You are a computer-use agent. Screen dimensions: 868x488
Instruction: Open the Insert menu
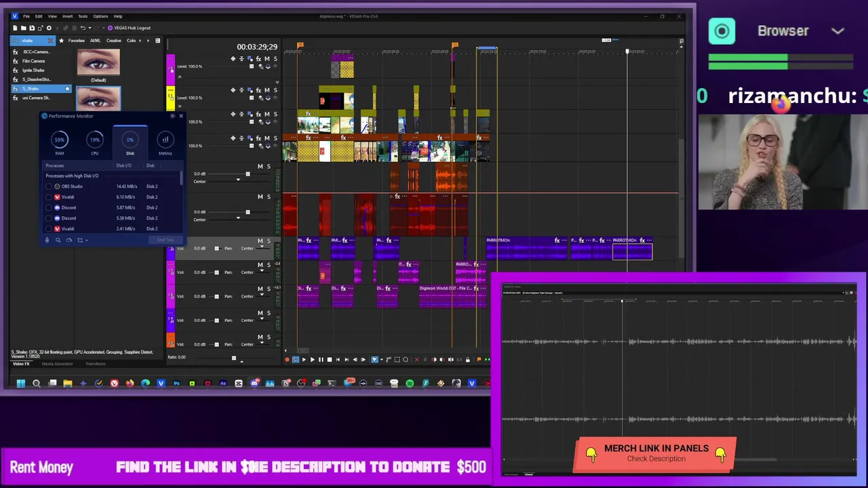pos(68,16)
